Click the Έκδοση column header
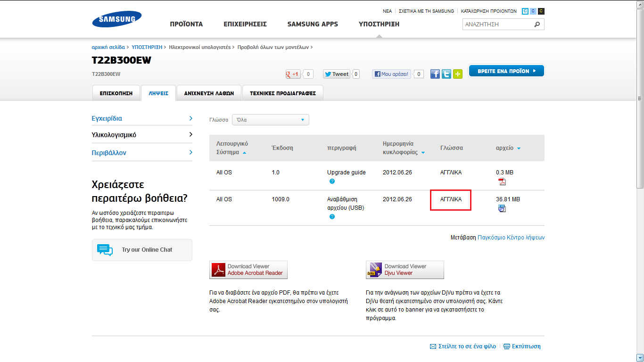This screenshot has height=362, width=644. point(282,148)
